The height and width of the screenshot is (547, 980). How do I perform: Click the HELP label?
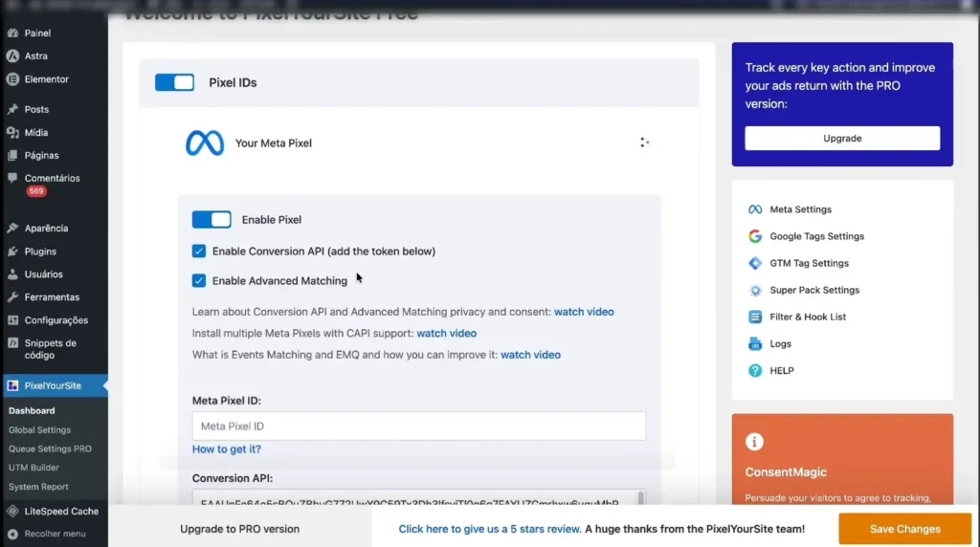tap(781, 370)
